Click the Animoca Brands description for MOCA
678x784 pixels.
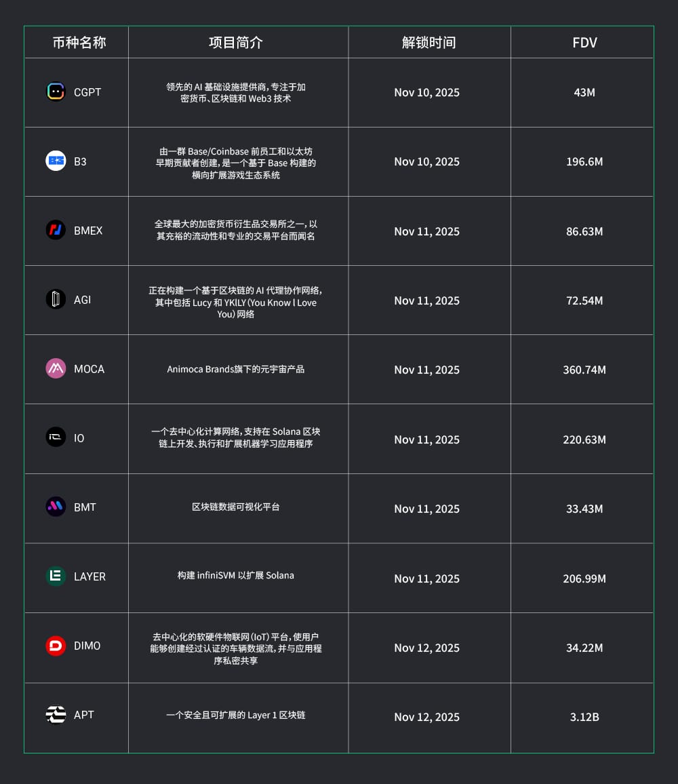click(236, 370)
